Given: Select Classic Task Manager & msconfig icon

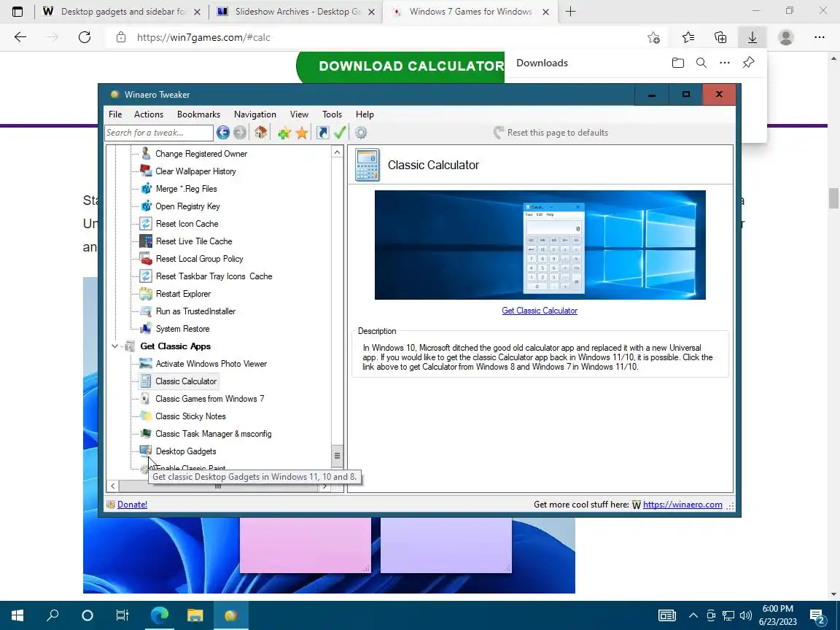Looking at the screenshot, I should 146,433.
